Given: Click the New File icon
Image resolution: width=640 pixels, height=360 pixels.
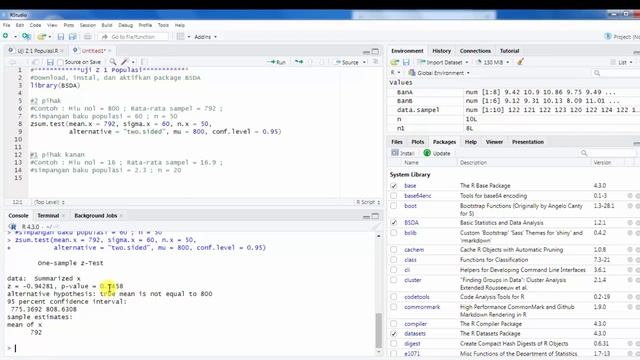Looking at the screenshot, I should click(5, 36).
